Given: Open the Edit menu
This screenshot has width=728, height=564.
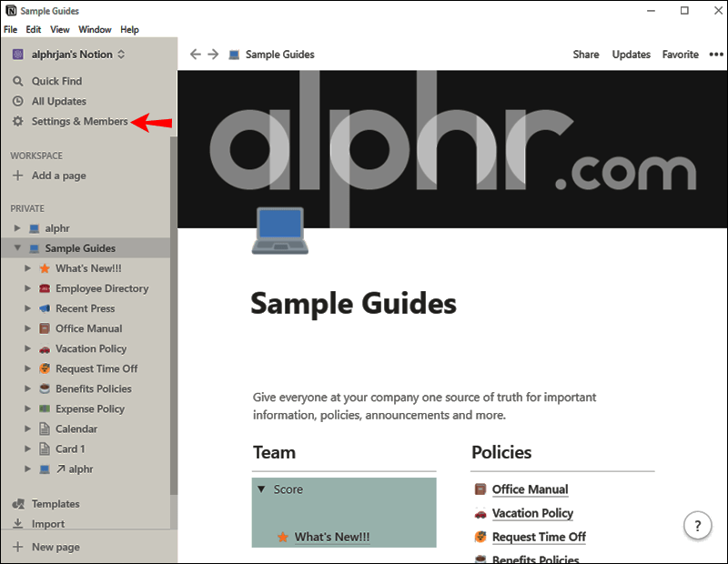Looking at the screenshot, I should pos(34,29).
